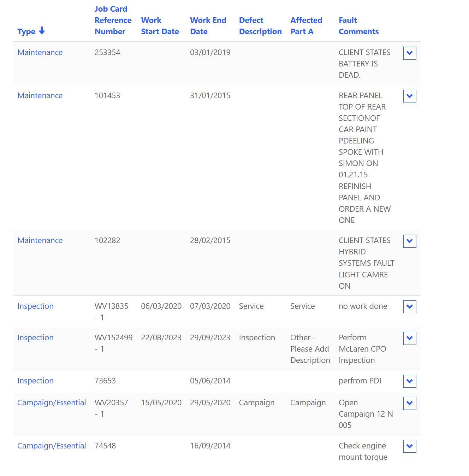
Task: Open Maintenance record for battery dead job
Action: click(x=40, y=52)
